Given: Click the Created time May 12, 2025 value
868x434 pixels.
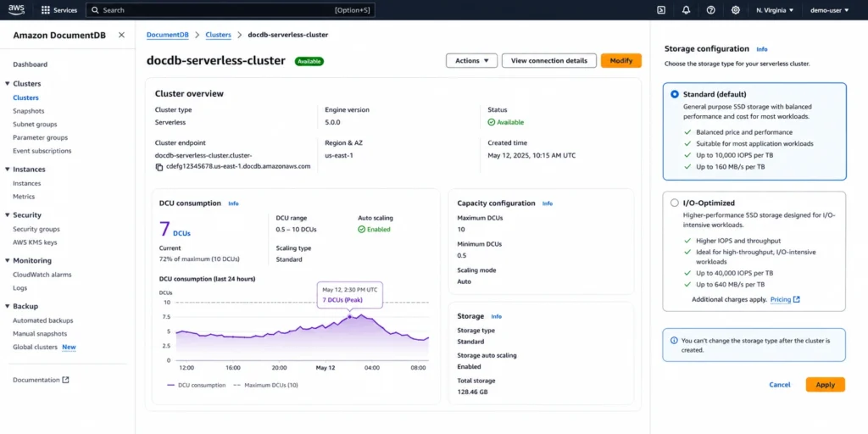Looking at the screenshot, I should (531, 156).
